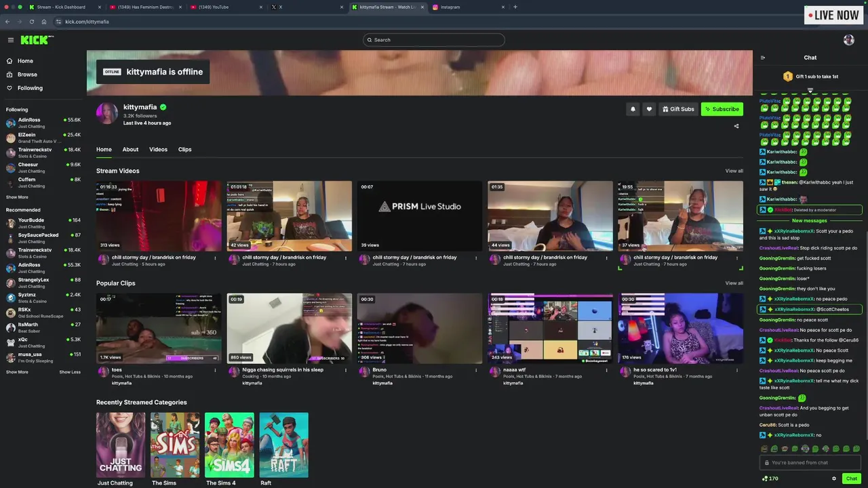The height and width of the screenshot is (488, 868).
Task: Click the share icon under Subscribe
Action: (x=736, y=126)
